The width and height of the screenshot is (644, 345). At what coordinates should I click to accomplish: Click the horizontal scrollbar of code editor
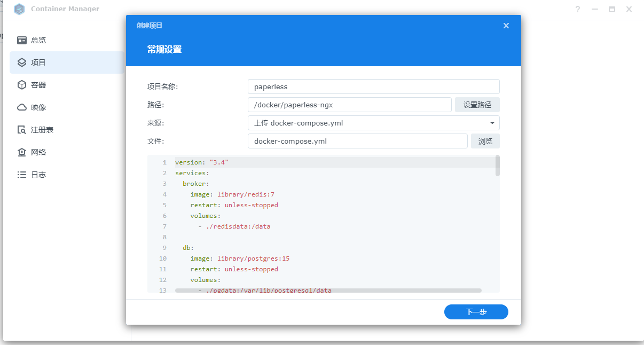click(328, 291)
